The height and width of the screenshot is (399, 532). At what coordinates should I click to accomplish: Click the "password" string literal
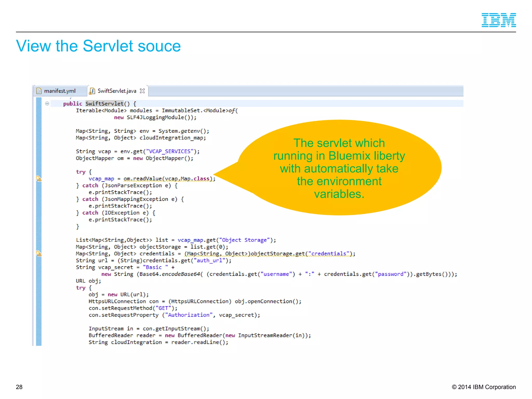391,274
